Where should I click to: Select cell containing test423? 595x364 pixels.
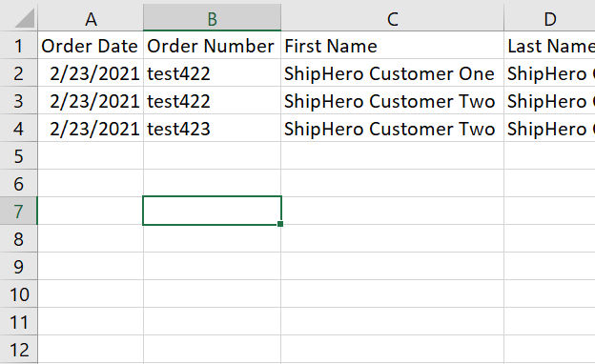coord(212,129)
